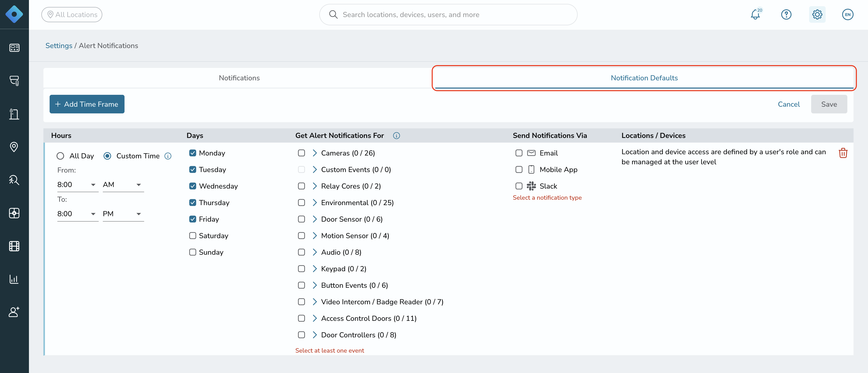Check the Sunday checkbox
Screen dimensions: 868x373
click(x=193, y=252)
